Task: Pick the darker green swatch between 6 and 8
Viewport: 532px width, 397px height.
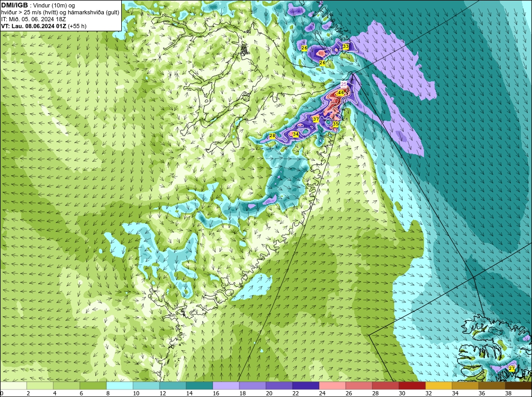Action: point(93,385)
